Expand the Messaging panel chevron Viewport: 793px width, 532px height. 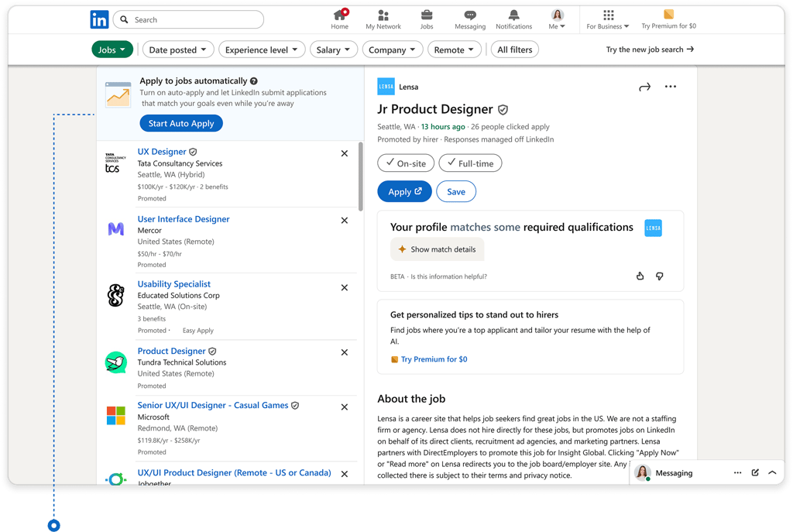click(772, 473)
